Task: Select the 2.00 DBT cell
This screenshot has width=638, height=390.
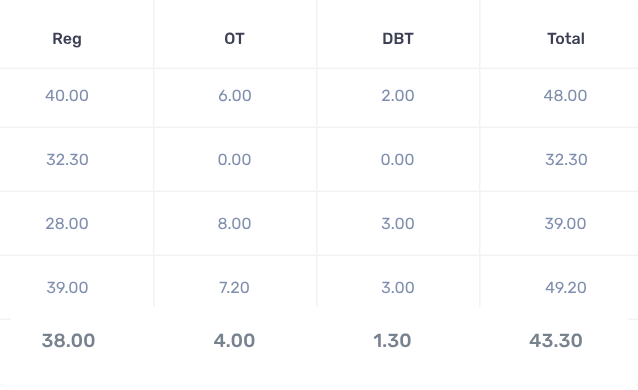Action: (398, 96)
